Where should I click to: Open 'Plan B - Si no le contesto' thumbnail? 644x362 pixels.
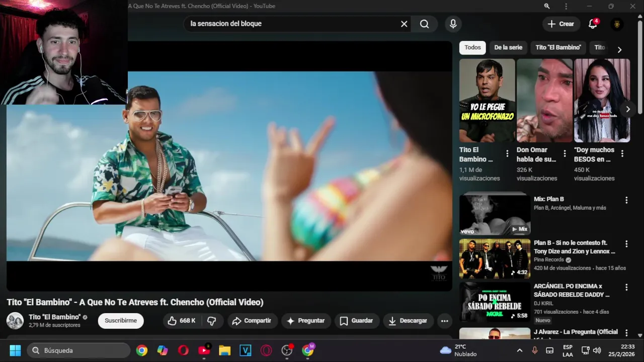tap(495, 258)
